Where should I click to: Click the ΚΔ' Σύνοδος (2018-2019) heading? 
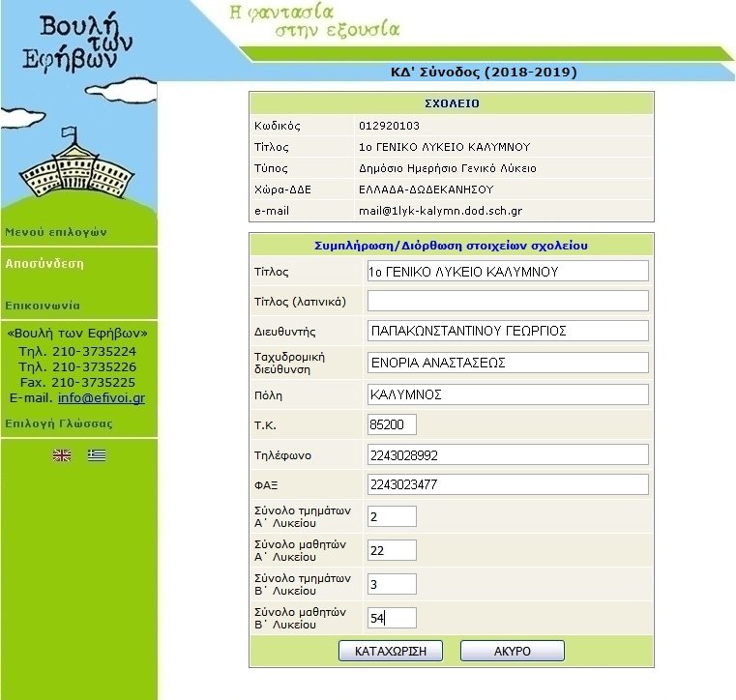tap(484, 73)
